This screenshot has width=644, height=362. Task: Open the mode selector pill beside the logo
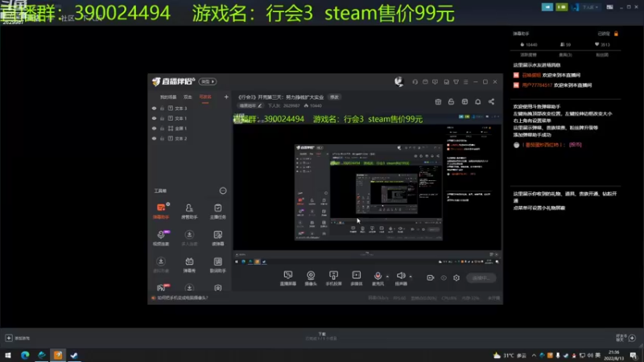click(x=208, y=82)
